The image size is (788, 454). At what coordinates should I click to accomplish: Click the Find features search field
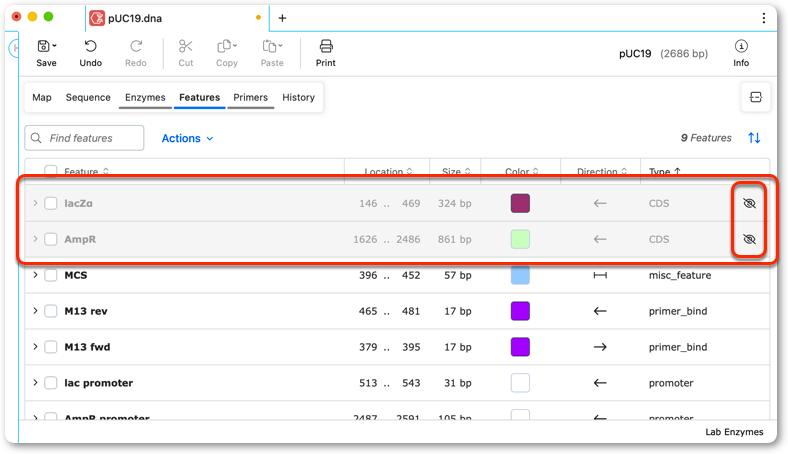click(x=84, y=138)
